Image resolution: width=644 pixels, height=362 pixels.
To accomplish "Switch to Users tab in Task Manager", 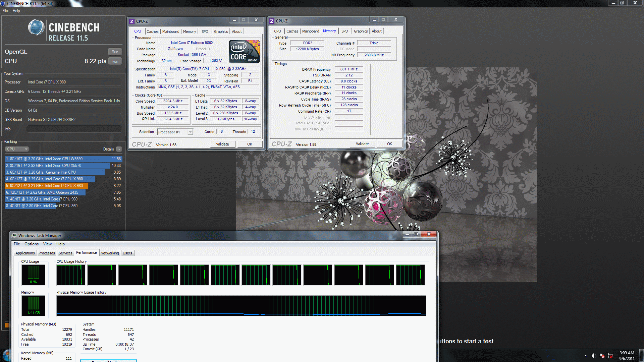I will pos(127,253).
